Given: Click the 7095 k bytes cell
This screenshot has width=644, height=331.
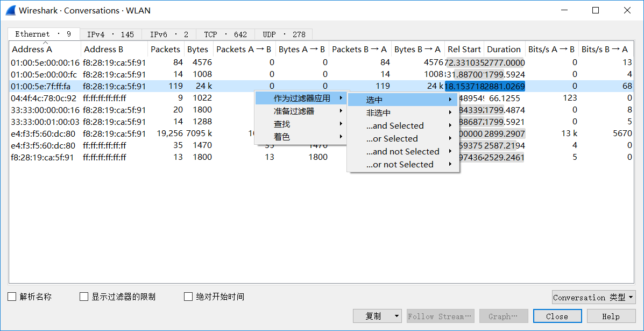Looking at the screenshot, I should tap(199, 133).
